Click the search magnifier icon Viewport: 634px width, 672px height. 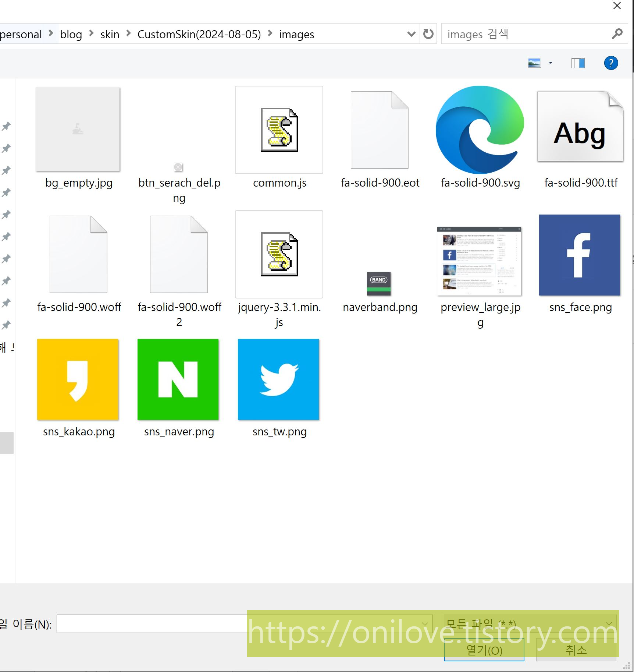[x=617, y=34]
